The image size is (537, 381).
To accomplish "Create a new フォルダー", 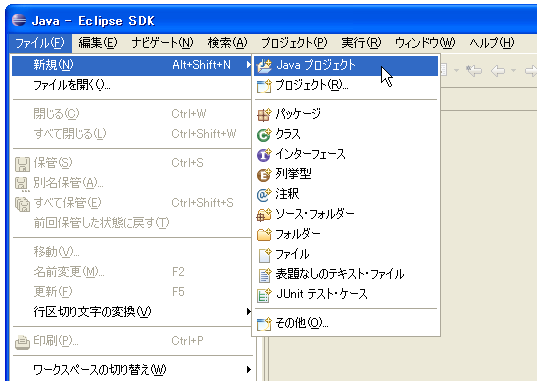I will 346,234.
